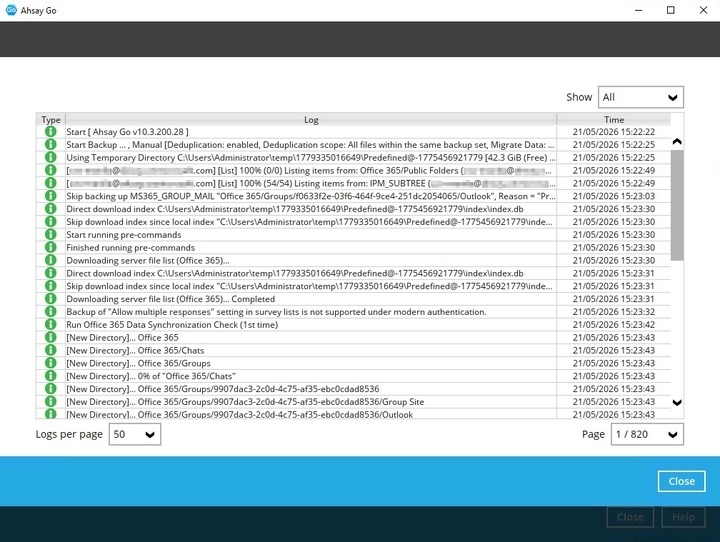Click info icon for Finished running pre-commands row
The height and width of the screenshot is (542, 720).
(x=51, y=248)
